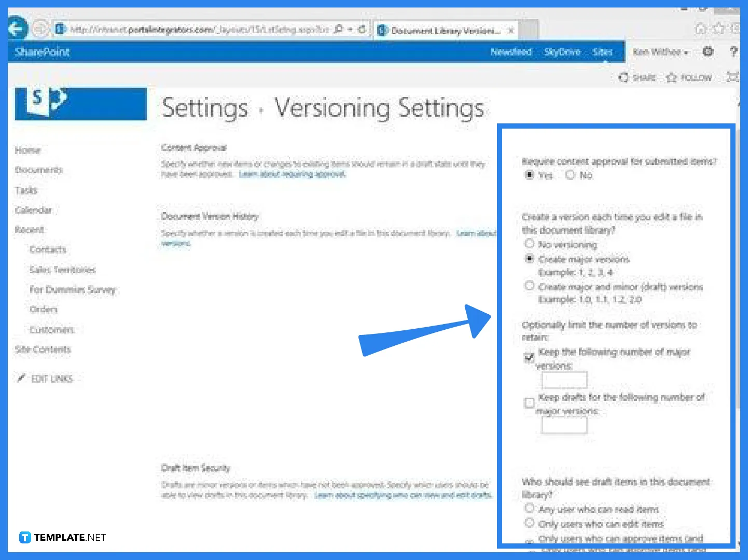Refresh the page using the address bar icon
Viewport: 748px width, 560px height.
click(362, 30)
